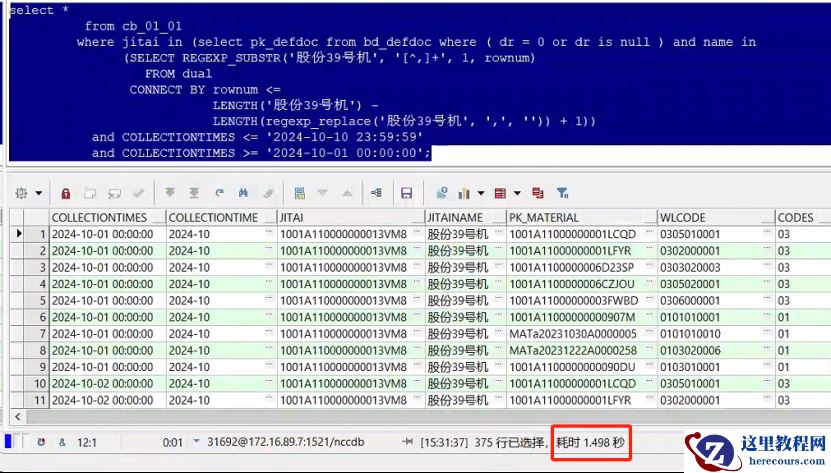Sort by COLLECTIONTIMES column header
This screenshot has width=831, height=473.
[x=108, y=217]
